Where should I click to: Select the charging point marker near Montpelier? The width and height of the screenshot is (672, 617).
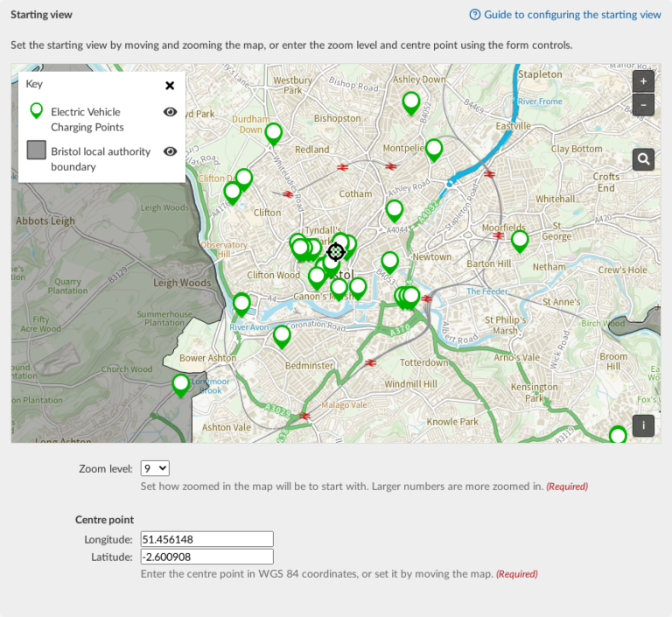point(434,149)
